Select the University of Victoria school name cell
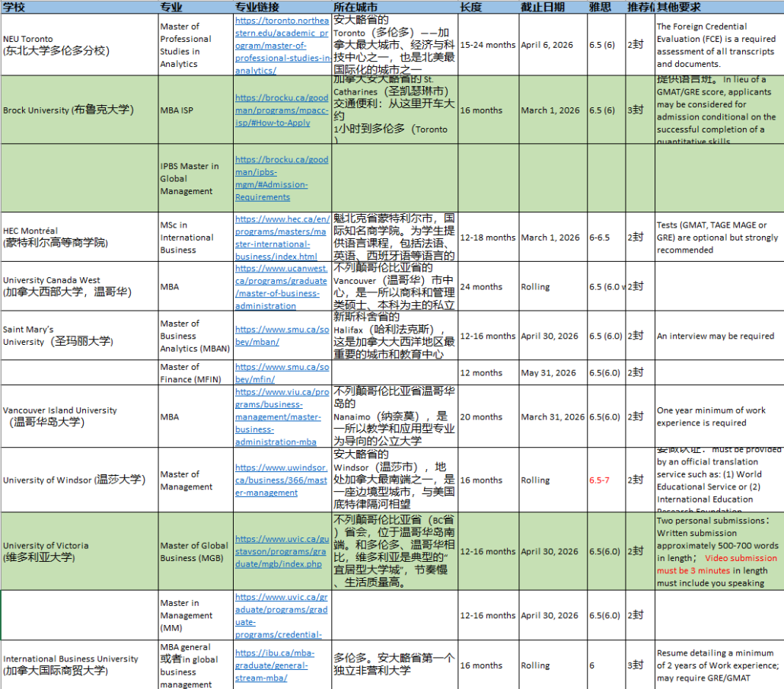The width and height of the screenshot is (784, 689). tap(78, 551)
